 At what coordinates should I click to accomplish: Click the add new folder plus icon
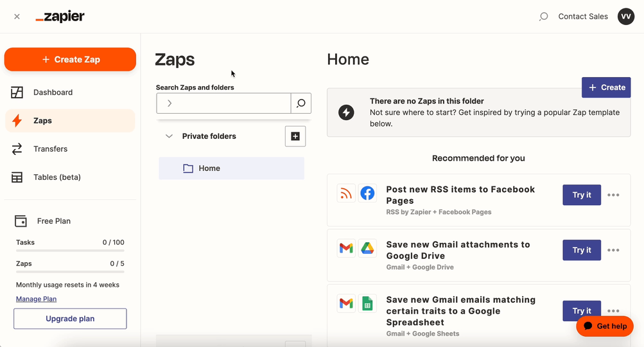click(x=295, y=136)
